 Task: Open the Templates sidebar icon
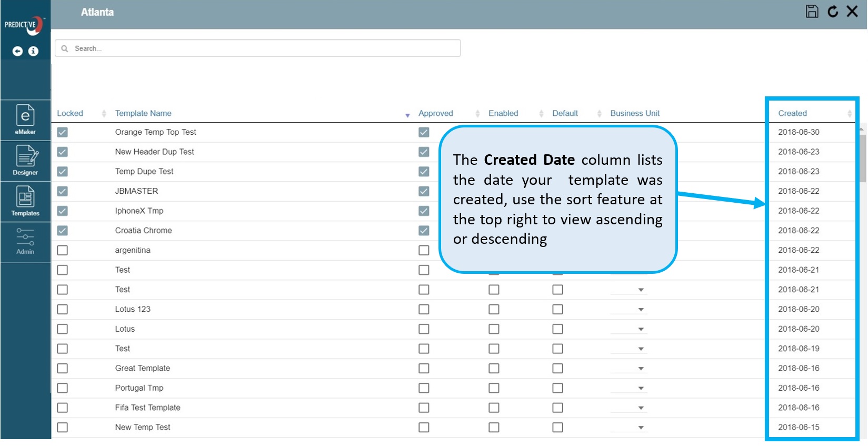[25, 201]
